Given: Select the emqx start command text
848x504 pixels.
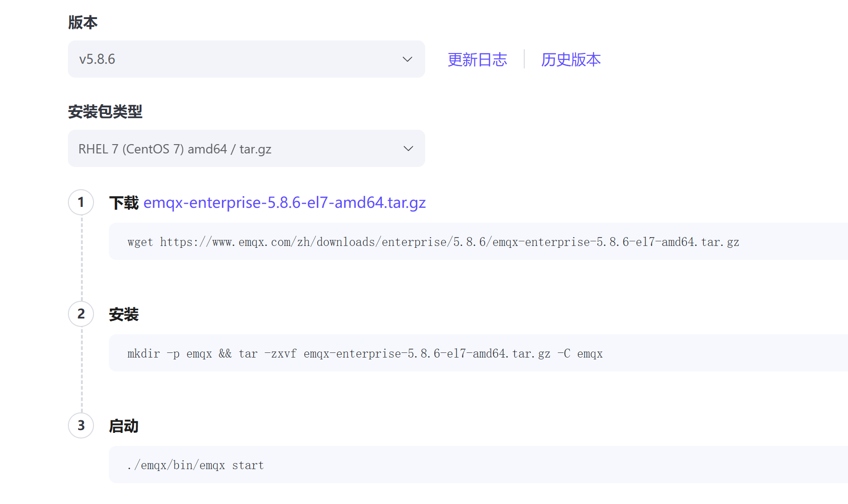Looking at the screenshot, I should click(195, 464).
